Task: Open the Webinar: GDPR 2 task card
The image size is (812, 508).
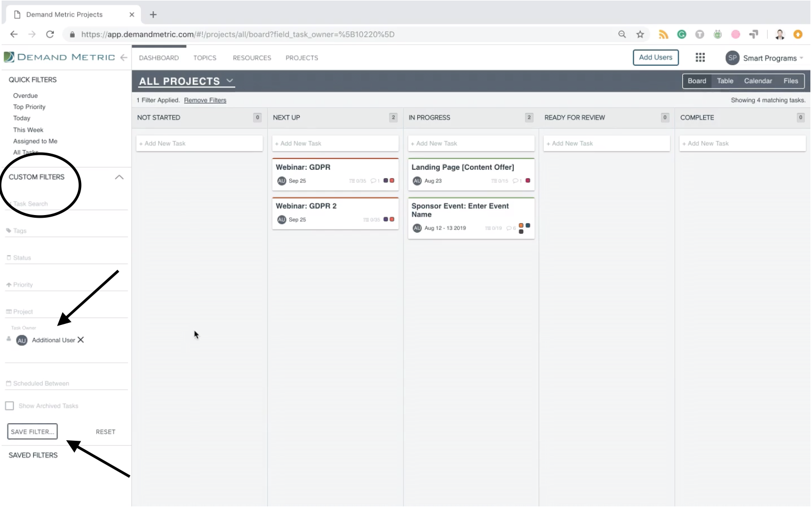Action: [336, 213]
